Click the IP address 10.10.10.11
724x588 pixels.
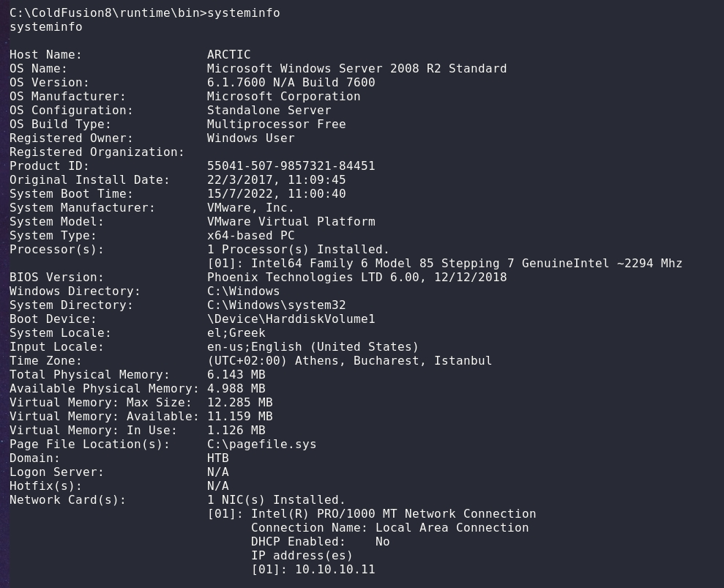(x=335, y=570)
